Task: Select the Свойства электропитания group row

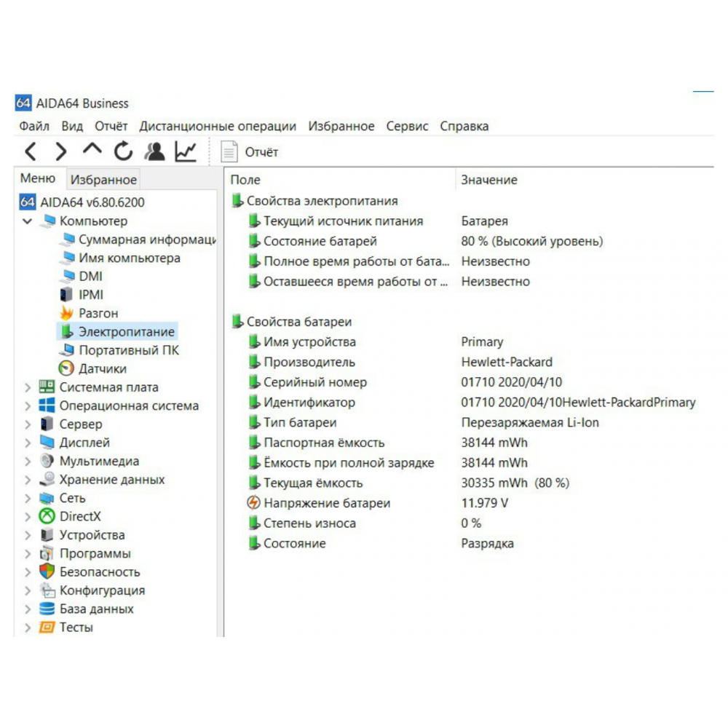Action: point(314,201)
